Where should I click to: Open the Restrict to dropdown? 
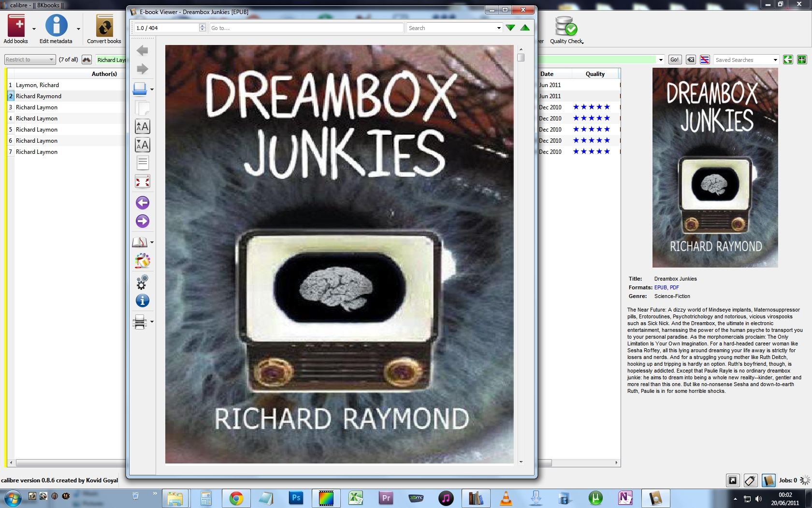(x=30, y=60)
